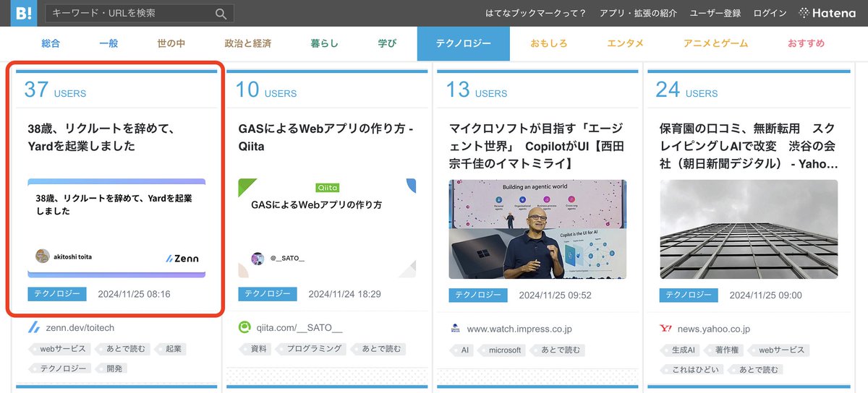Click webサービス tag under zenn.dev
The width and height of the screenshot is (868, 393).
61,349
